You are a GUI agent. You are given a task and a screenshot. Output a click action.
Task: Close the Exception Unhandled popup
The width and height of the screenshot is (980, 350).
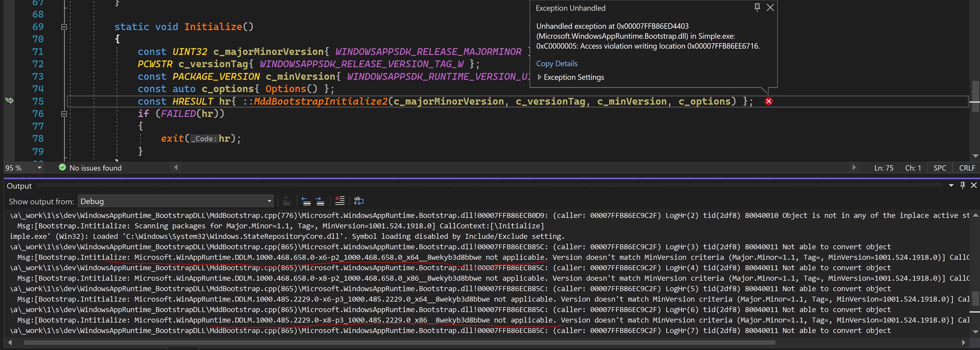(770, 7)
